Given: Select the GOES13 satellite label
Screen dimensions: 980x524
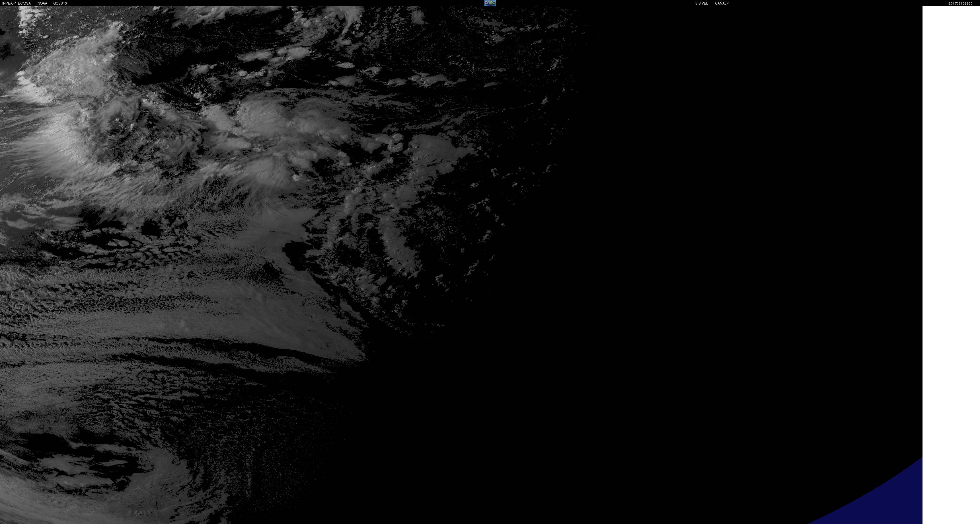Looking at the screenshot, I should coord(60,3).
